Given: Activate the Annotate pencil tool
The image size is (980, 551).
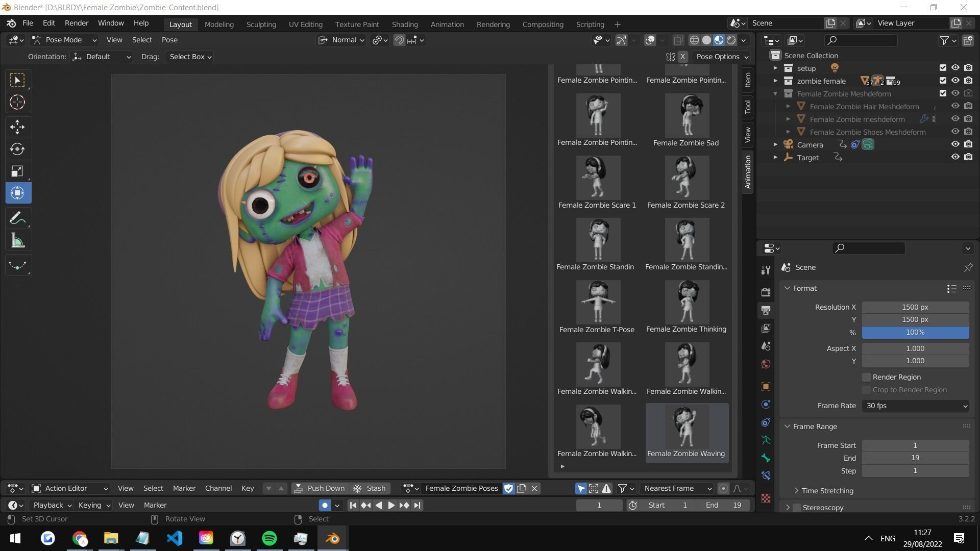Looking at the screenshot, I should (17, 218).
